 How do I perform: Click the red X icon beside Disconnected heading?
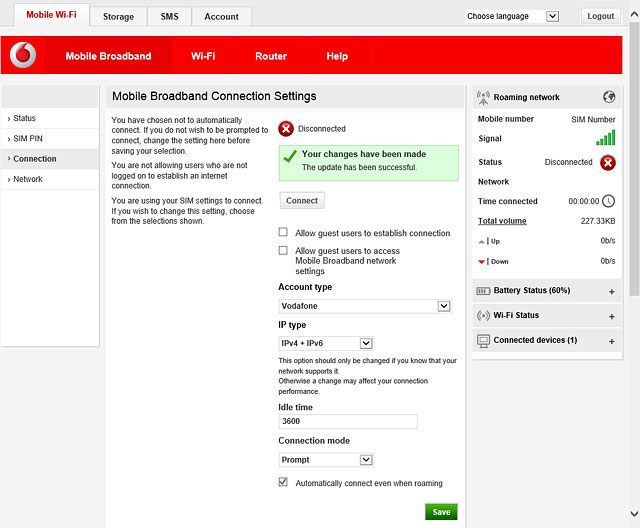pos(286,129)
